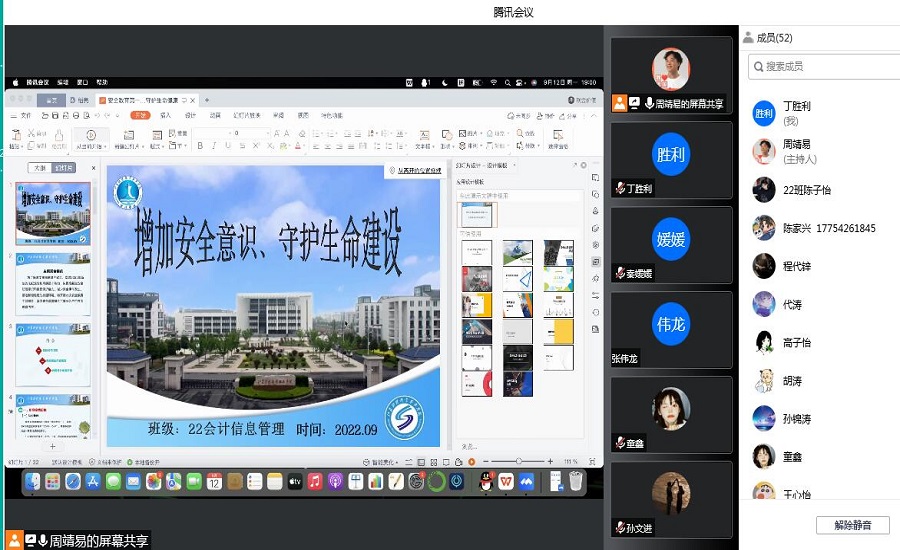Select member 陈家兴 in the member list

tap(814, 229)
